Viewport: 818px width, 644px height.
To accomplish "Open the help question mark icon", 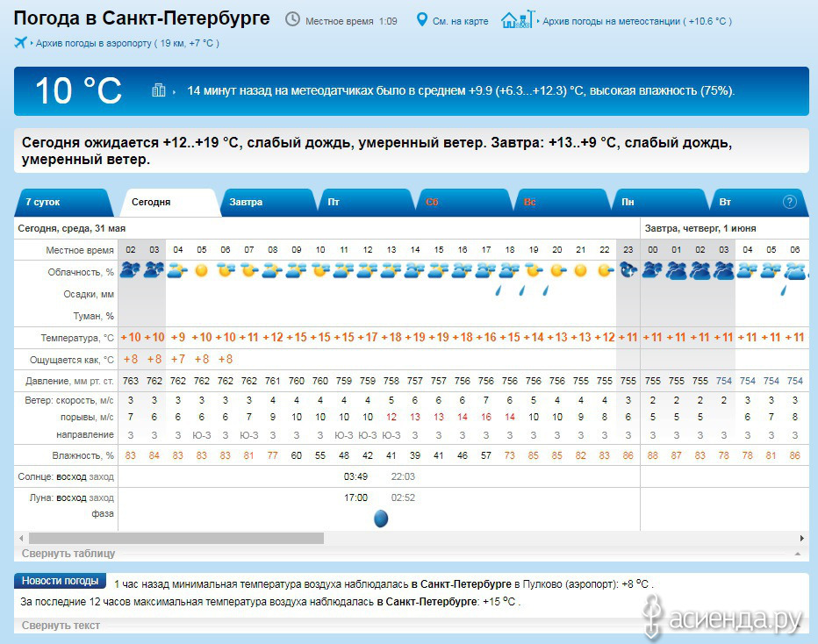I will [x=789, y=202].
